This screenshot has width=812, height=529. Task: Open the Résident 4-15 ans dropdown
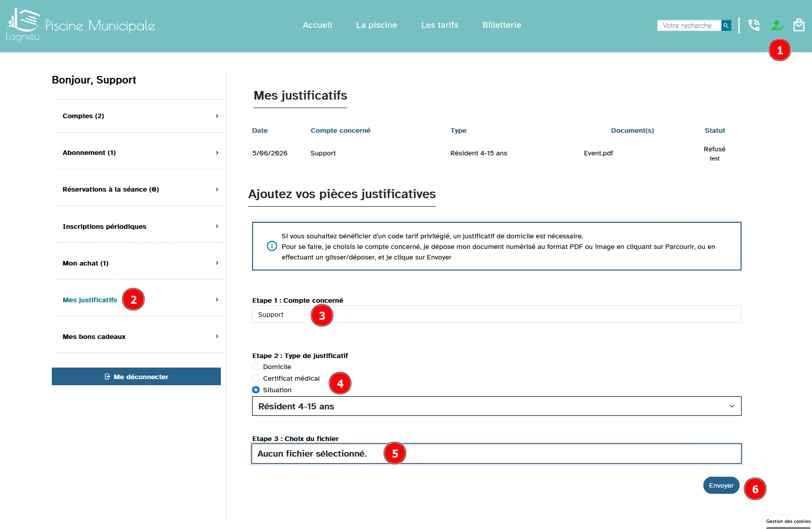click(497, 406)
